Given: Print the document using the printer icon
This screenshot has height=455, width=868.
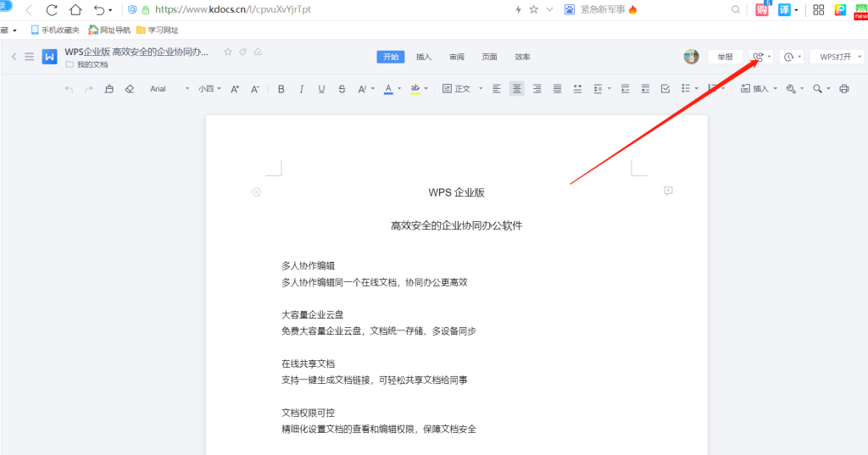Looking at the screenshot, I should click(844, 89).
